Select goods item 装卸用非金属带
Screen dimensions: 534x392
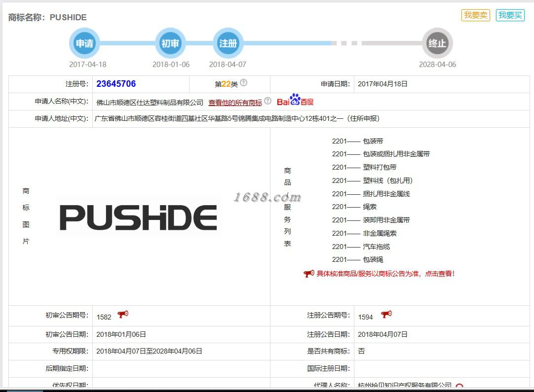(x=386, y=220)
